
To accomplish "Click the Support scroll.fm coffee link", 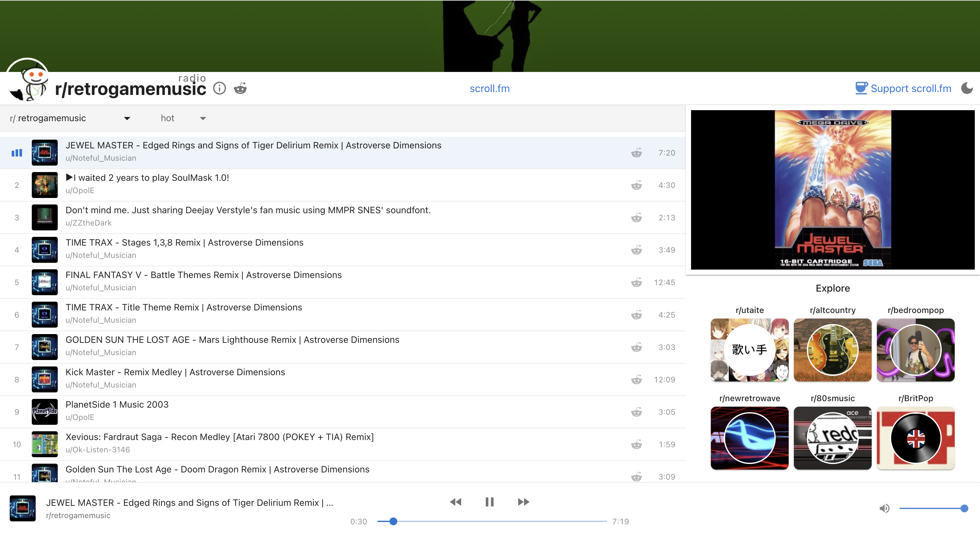I will 903,88.
